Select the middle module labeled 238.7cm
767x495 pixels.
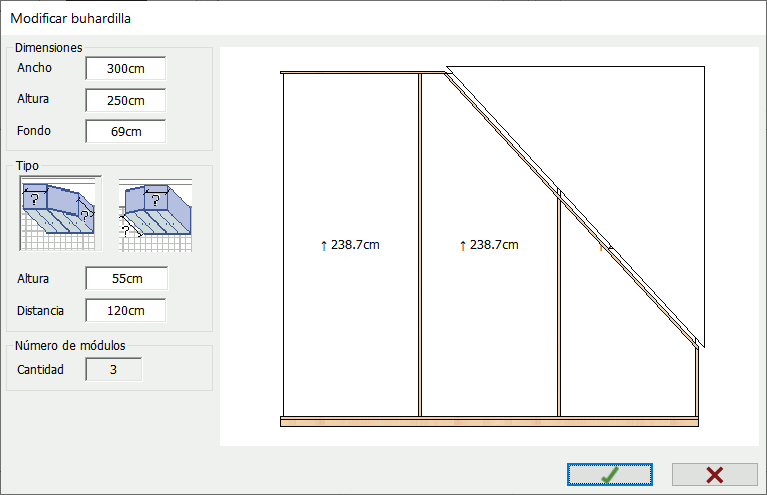(489, 245)
